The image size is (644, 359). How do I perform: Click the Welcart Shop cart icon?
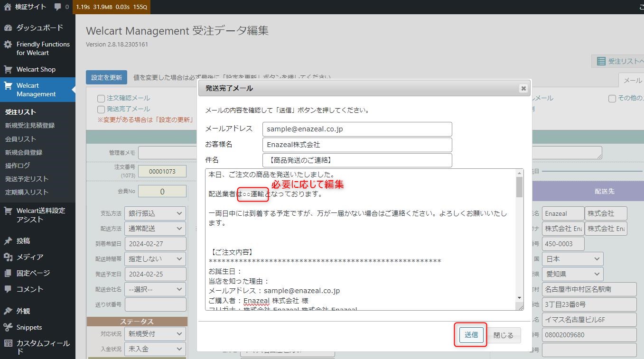pyautogui.click(x=8, y=69)
